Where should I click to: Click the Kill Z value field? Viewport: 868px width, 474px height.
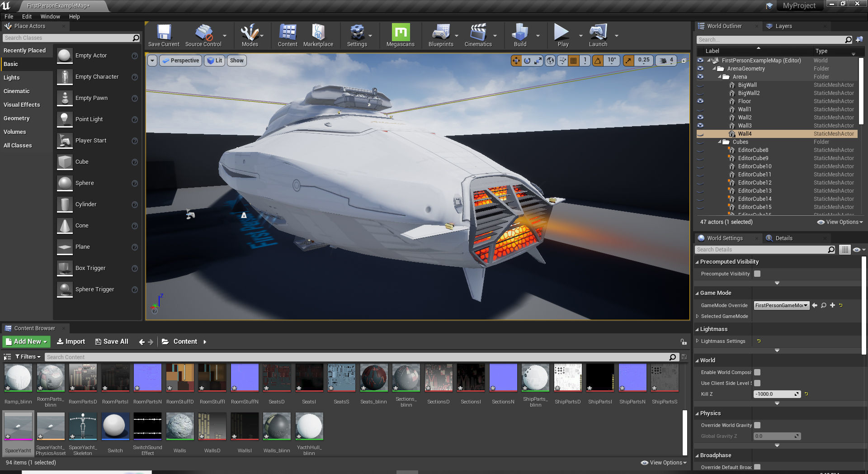coord(777,394)
